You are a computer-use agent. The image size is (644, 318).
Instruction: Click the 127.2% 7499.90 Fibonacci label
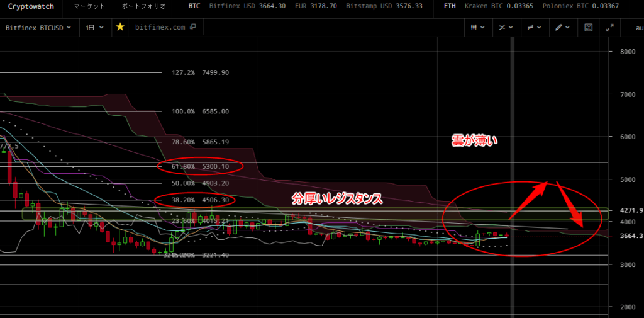pyautogui.click(x=200, y=73)
